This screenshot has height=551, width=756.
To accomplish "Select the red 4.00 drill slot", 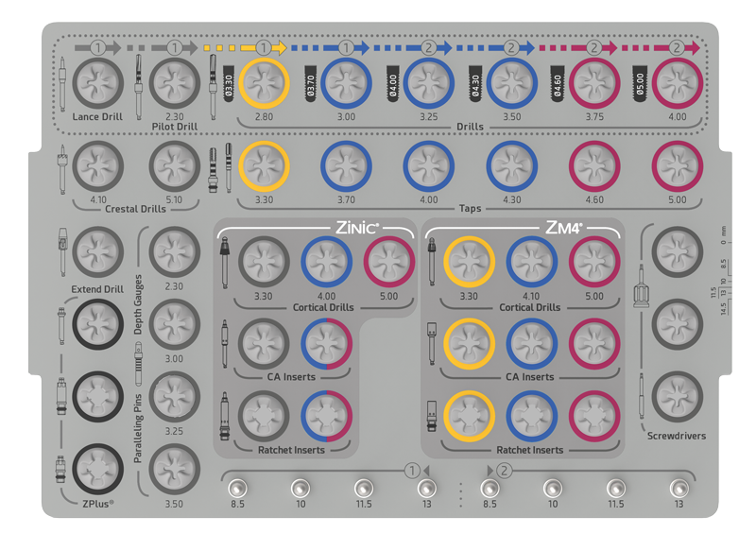I will tap(677, 83).
